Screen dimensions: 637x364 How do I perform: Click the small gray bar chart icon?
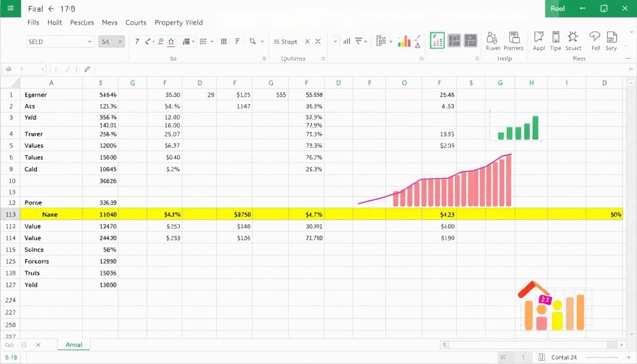pyautogui.click(x=346, y=42)
